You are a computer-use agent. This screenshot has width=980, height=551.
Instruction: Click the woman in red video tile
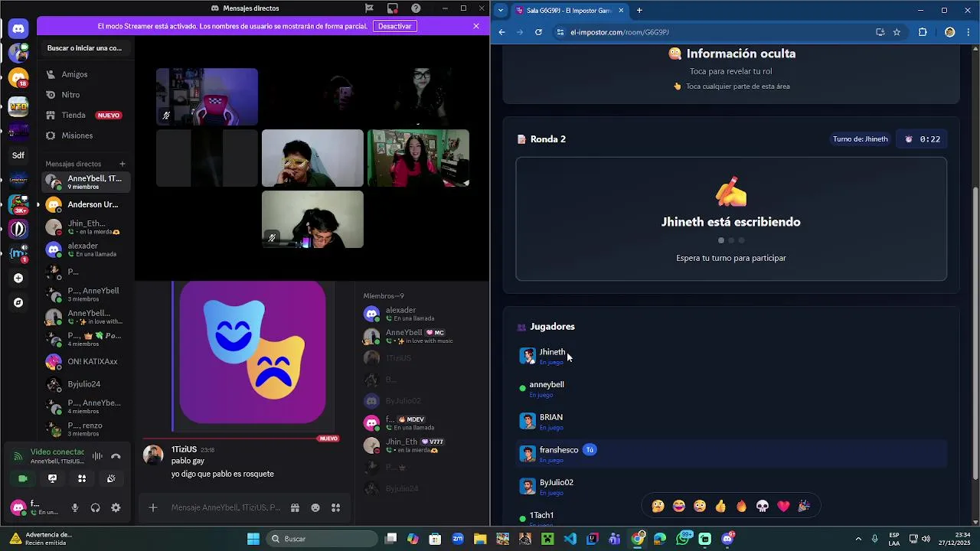(x=418, y=158)
